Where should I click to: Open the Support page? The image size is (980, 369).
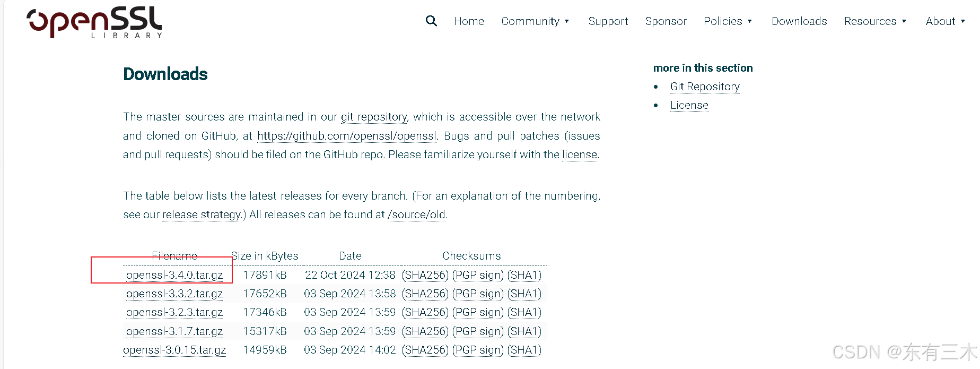608,21
